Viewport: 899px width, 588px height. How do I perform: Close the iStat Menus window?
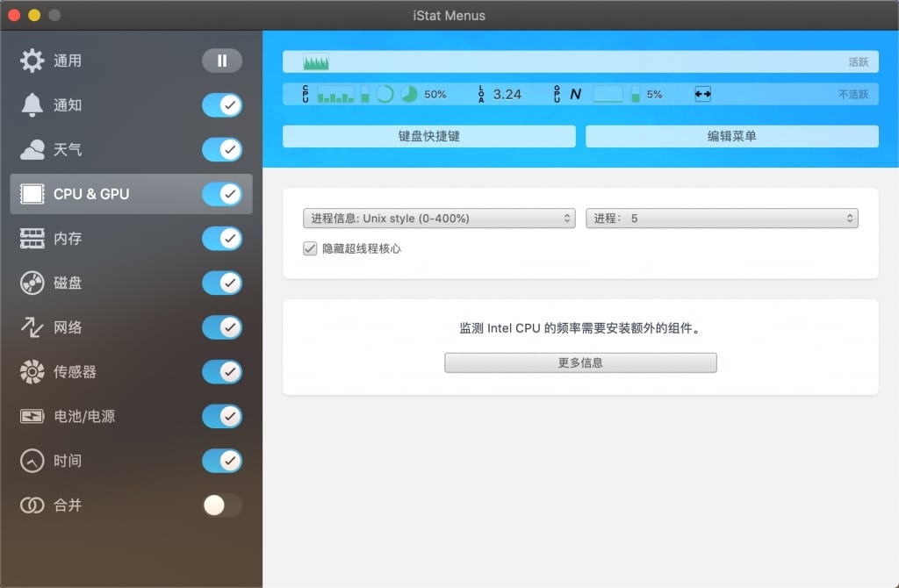click(14, 16)
